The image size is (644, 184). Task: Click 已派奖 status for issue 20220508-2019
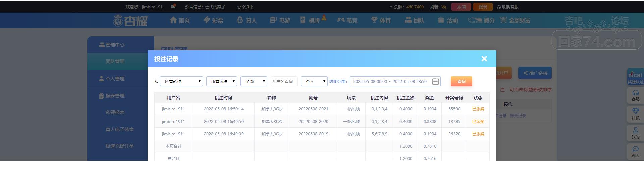(x=478, y=134)
